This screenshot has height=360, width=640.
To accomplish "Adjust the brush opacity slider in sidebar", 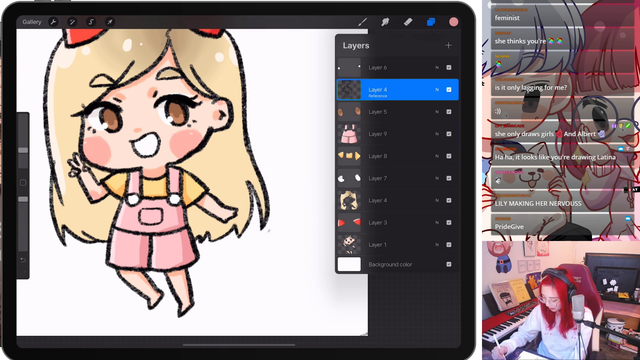I will [x=23, y=199].
